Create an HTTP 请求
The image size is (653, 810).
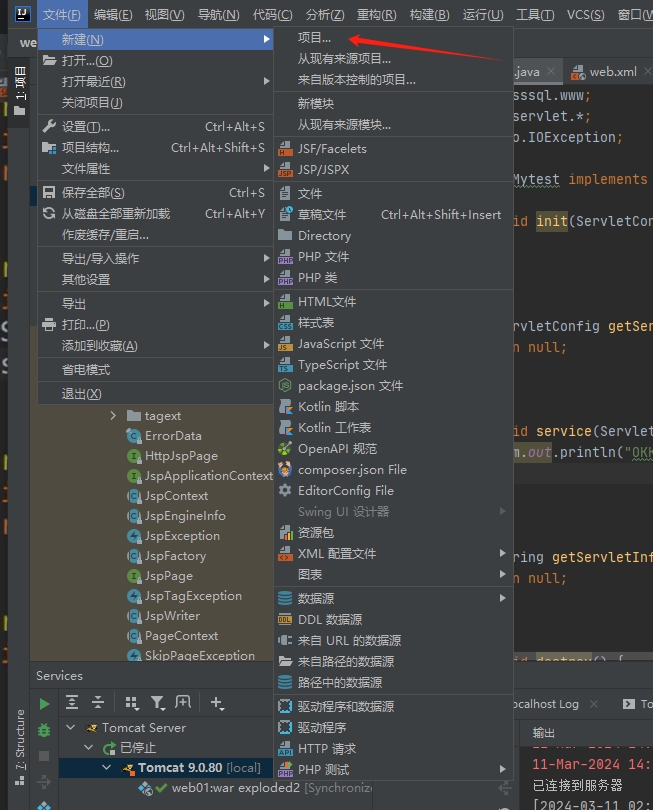(x=393, y=749)
